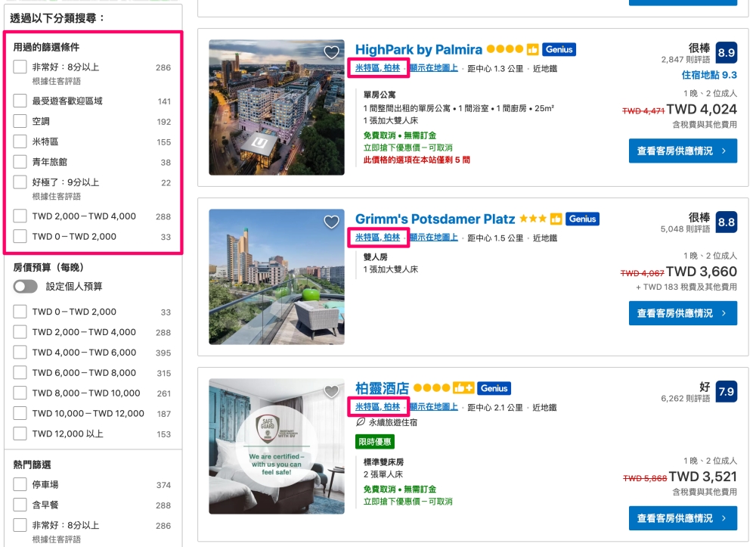The image size is (756, 547).
Task: Check TWD 2,000–TWD 4,000 under 房價預算
Action: pos(20,332)
